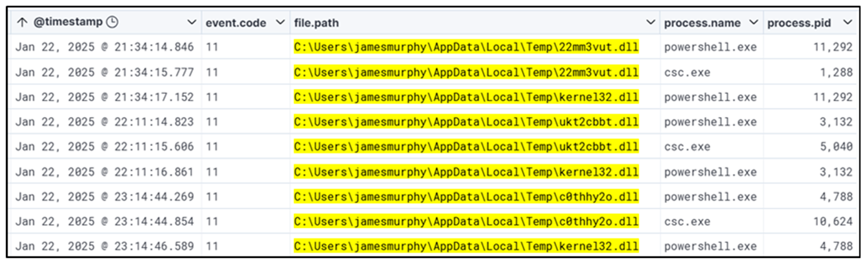Click the ascending sort arrow on @timestamp
The image size is (868, 266).
coord(22,23)
